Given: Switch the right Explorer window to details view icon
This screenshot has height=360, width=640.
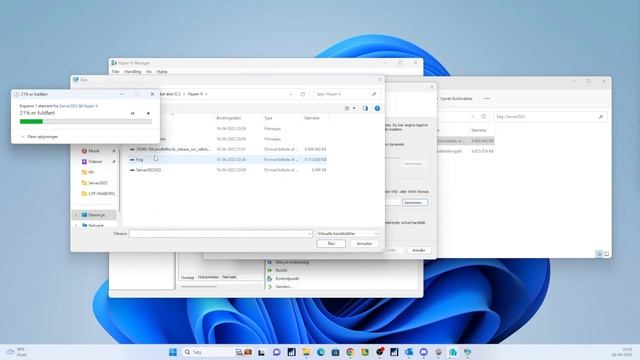Looking at the screenshot, I should pyautogui.click(x=599, y=254).
